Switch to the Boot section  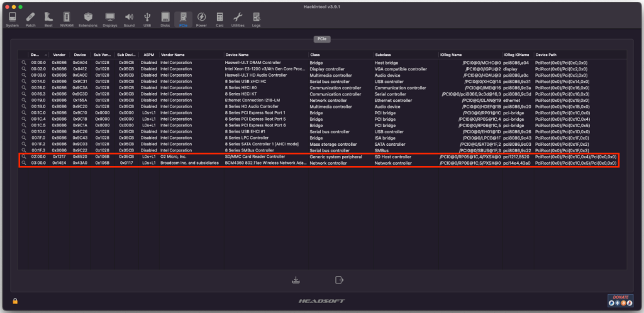pyautogui.click(x=48, y=19)
